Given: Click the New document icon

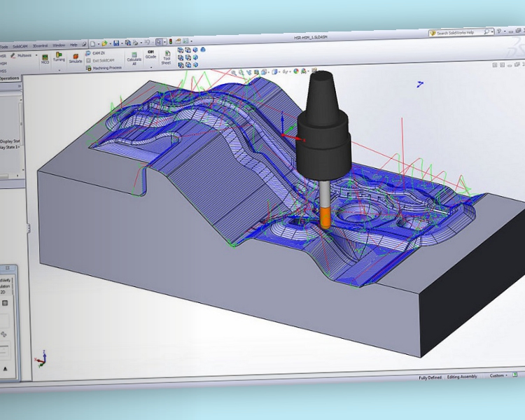Looking at the screenshot, I should (x=92, y=43).
